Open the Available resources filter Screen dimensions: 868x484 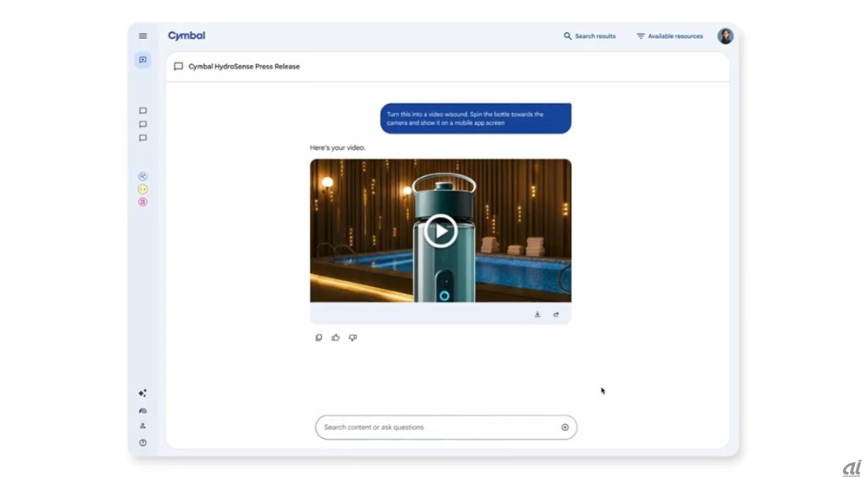(x=669, y=36)
